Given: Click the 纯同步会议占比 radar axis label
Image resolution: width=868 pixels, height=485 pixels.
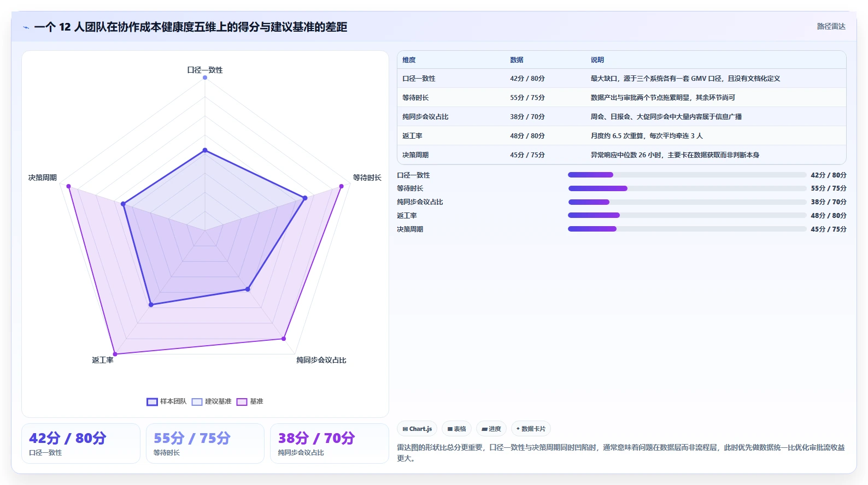Looking at the screenshot, I should 321,360.
